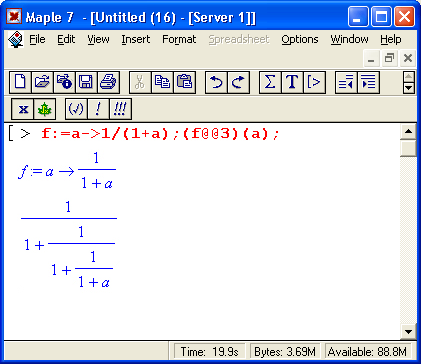Insert execution group with the [> icon

[x=314, y=82]
